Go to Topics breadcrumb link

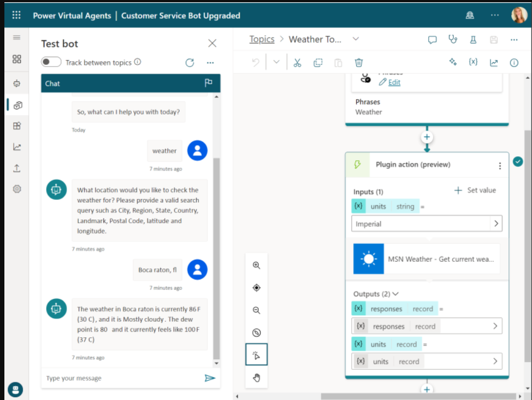(x=262, y=40)
